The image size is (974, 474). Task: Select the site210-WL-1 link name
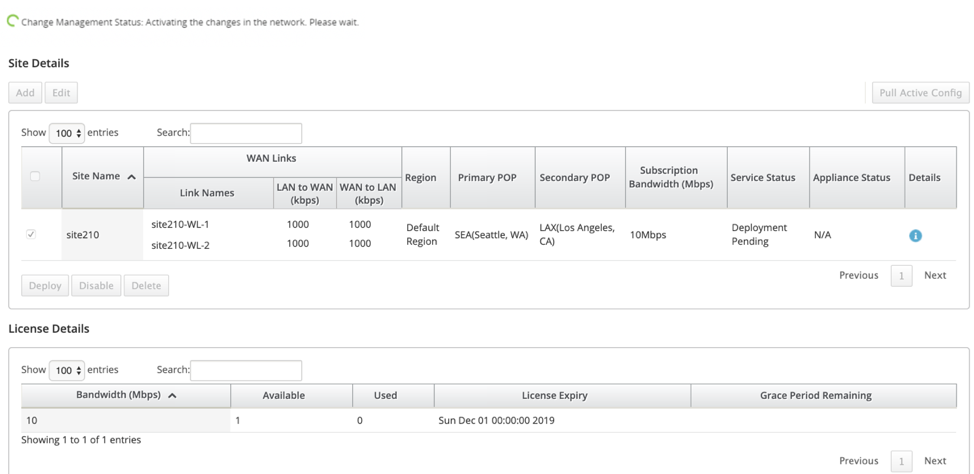tap(180, 224)
